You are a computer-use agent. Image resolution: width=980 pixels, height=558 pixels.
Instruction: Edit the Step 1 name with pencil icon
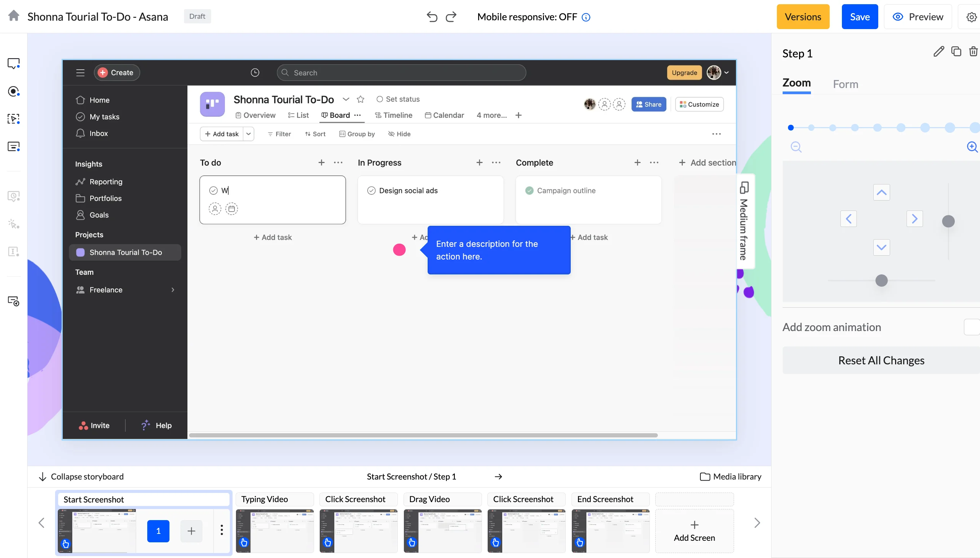pyautogui.click(x=939, y=51)
